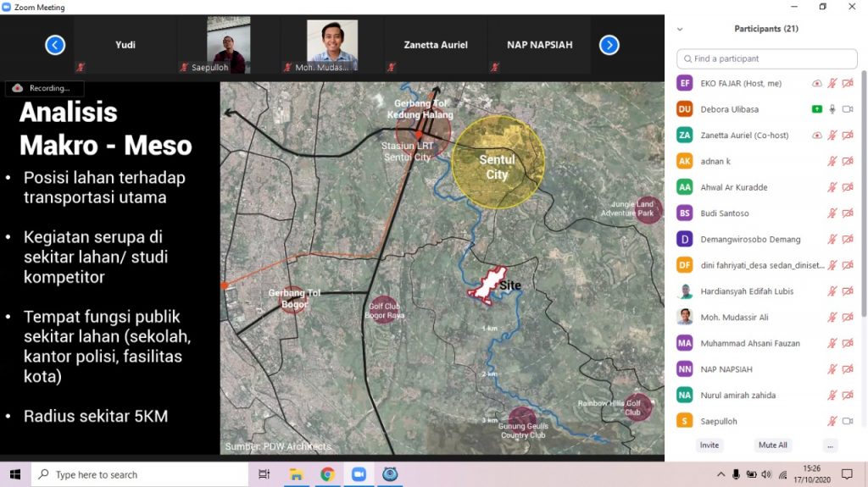Toggle Zanetta Auriel's muted microphone icon
The image size is (868, 487).
[x=832, y=136]
